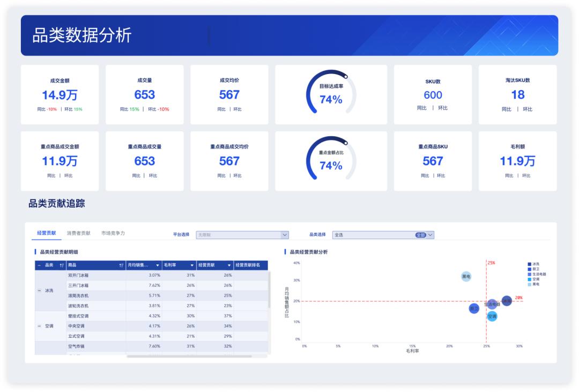
Task: Toggle the 空调 legend entry
Action: point(533,279)
